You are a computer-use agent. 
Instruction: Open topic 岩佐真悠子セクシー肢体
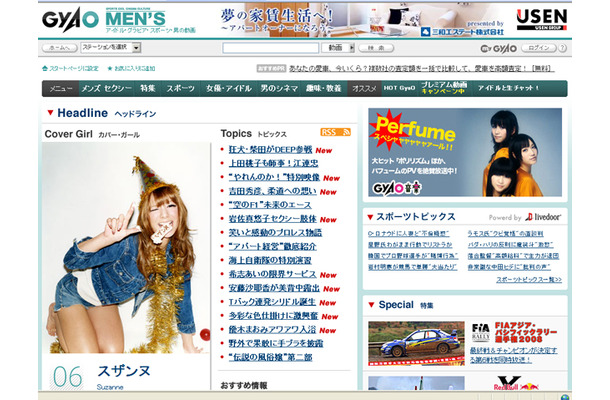pyautogui.click(x=272, y=219)
